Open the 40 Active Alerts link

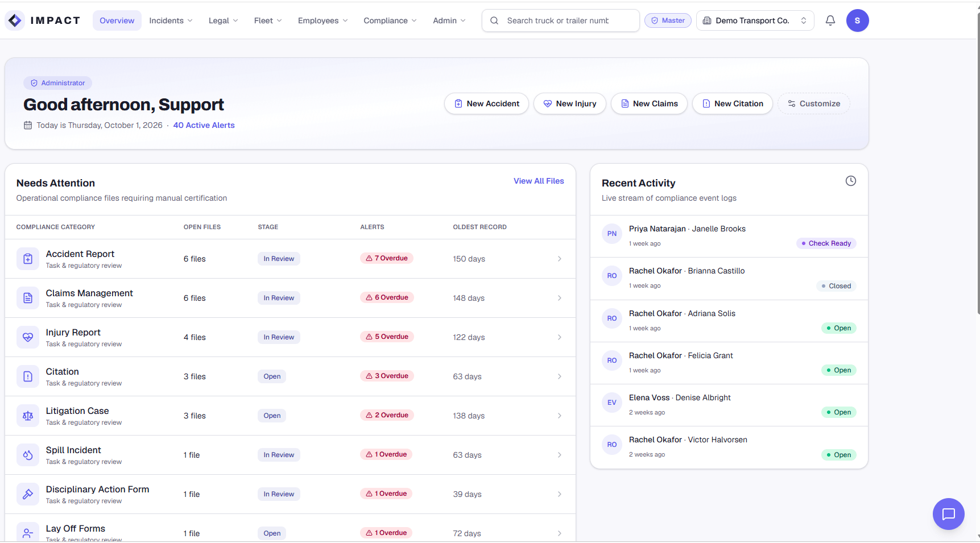click(204, 125)
